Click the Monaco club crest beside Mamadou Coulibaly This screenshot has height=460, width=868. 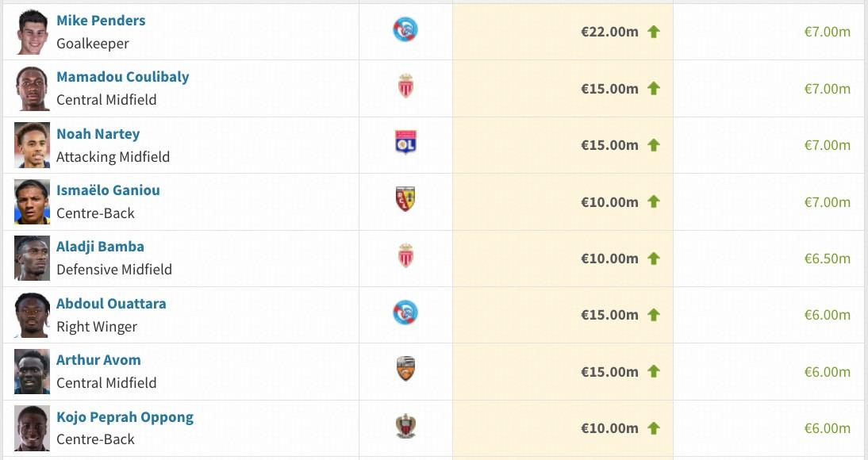[x=405, y=86]
